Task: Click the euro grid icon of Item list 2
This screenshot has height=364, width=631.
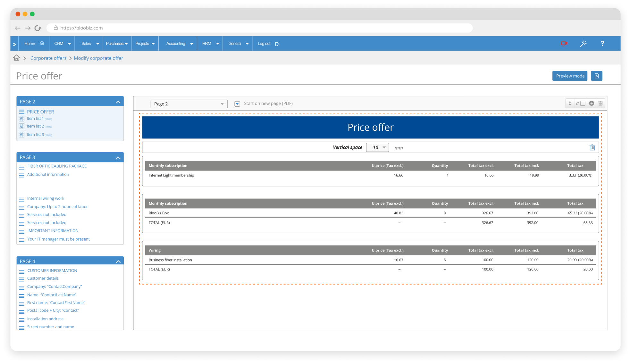Action: tap(22, 126)
